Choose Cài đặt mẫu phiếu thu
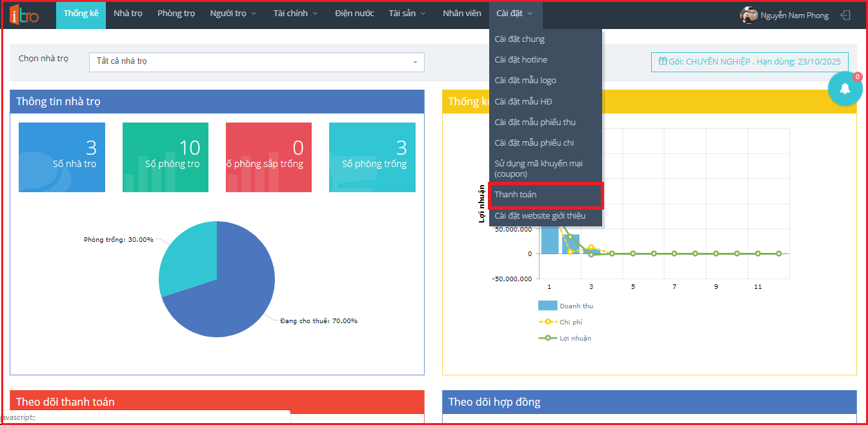868x425 pixels. click(534, 122)
